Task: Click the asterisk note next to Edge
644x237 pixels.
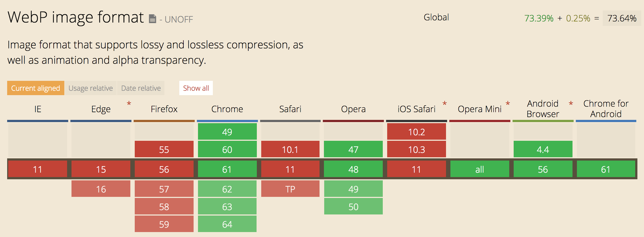Action: [x=129, y=104]
